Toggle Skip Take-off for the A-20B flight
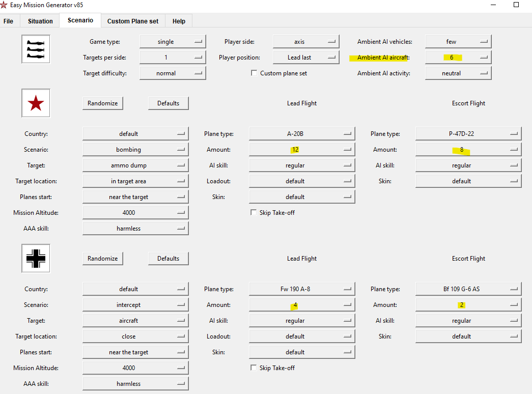 (254, 212)
